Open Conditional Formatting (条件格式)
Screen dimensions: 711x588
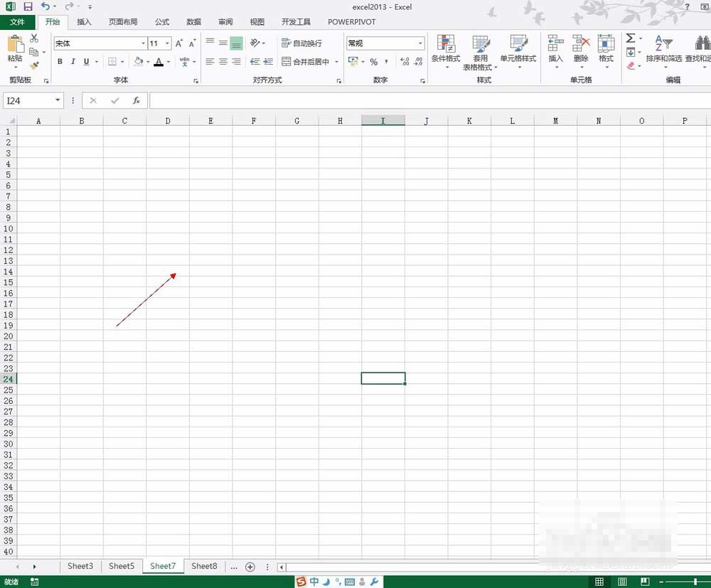[446, 51]
